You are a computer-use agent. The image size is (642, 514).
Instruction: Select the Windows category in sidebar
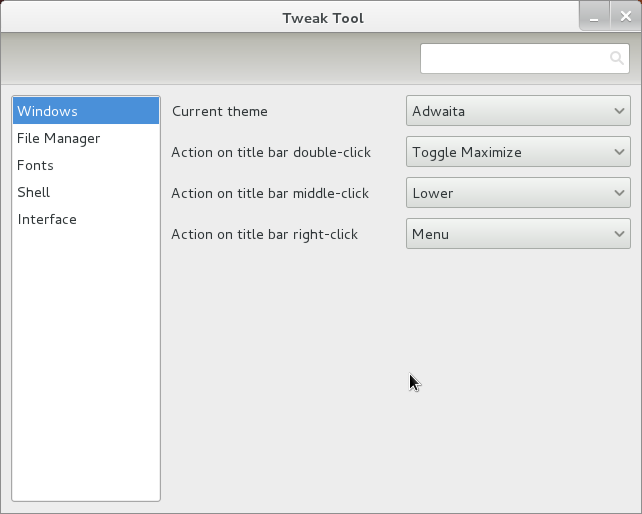[x=86, y=111]
